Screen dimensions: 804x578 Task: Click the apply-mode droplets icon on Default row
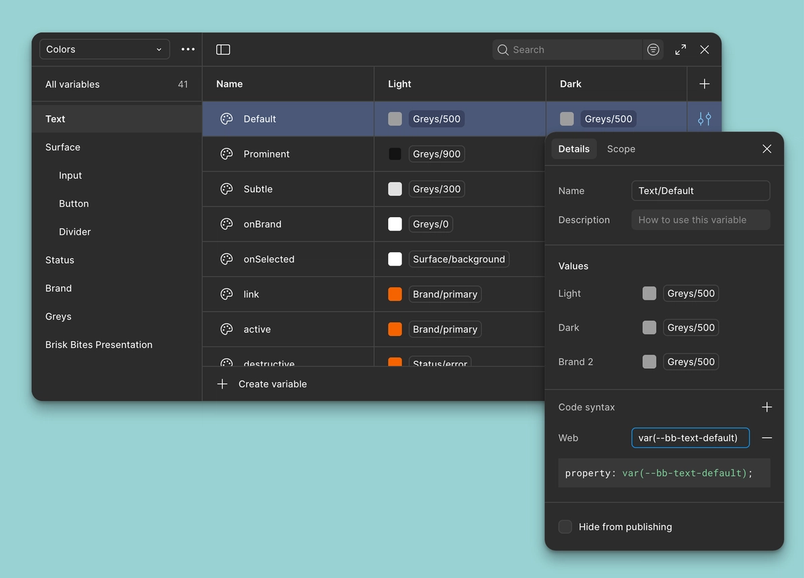[x=703, y=118]
